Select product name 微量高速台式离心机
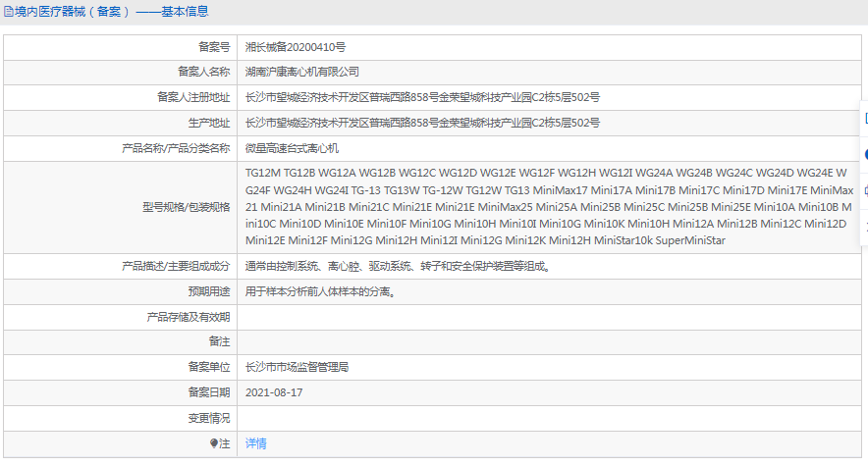This screenshot has height=466, width=868. pos(292,148)
